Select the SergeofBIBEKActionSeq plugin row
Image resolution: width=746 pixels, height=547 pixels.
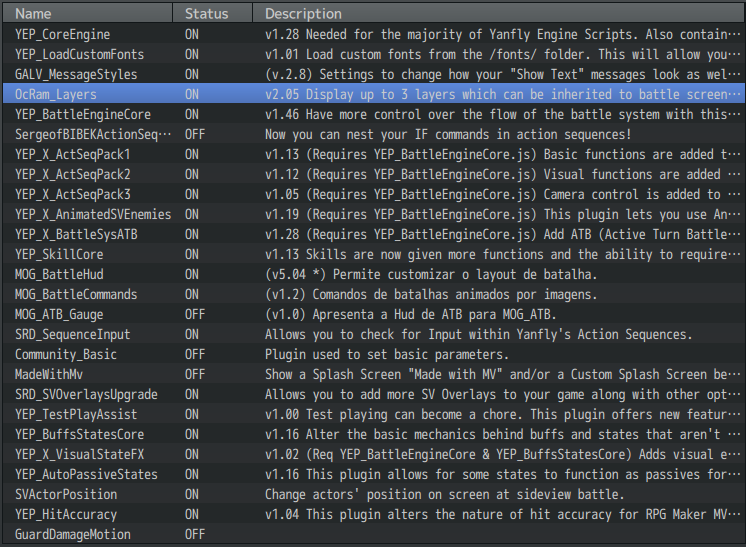(x=373, y=134)
